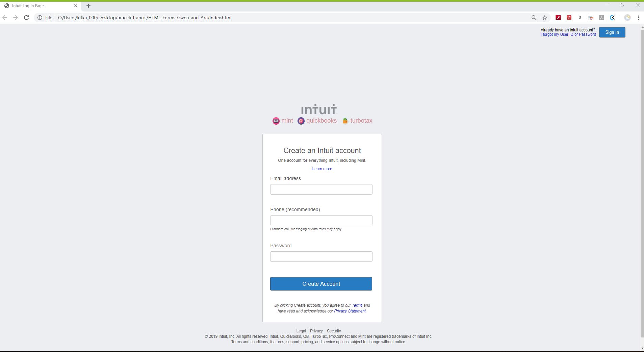Click the quickbooks product name text
Viewport: 644px width, 352px height.
coord(321,121)
